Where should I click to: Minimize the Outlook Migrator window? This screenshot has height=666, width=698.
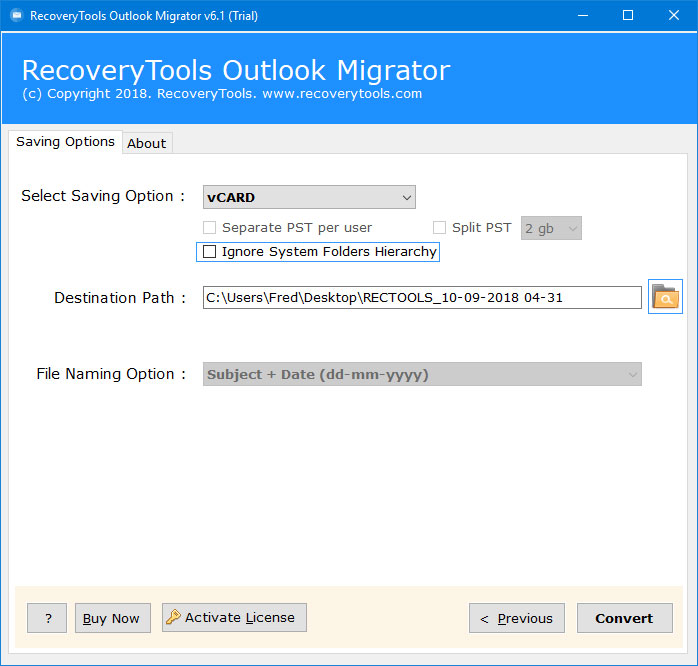pyautogui.click(x=583, y=16)
